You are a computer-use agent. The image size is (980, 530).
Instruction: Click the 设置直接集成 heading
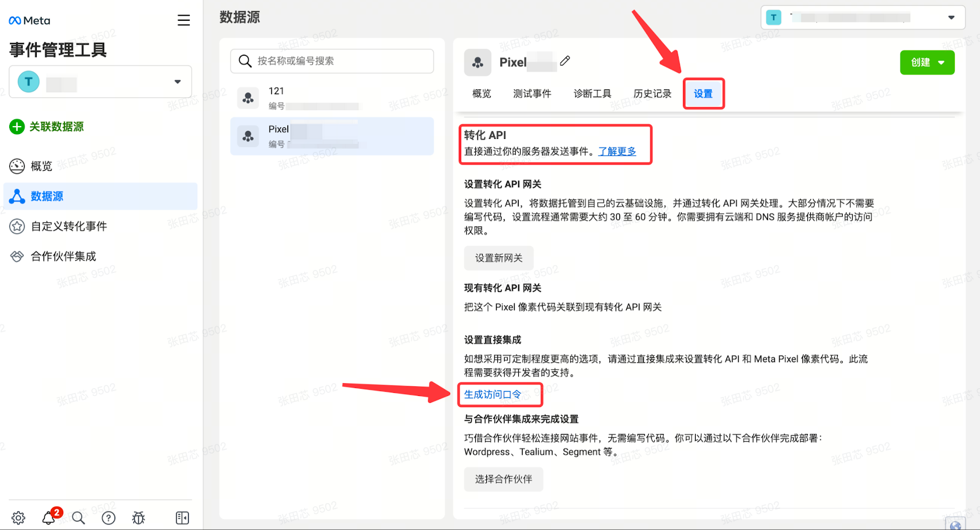[x=492, y=340]
